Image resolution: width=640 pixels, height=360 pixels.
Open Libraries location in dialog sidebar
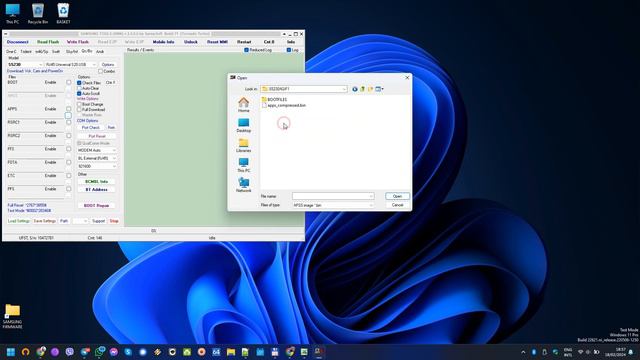pyautogui.click(x=244, y=145)
